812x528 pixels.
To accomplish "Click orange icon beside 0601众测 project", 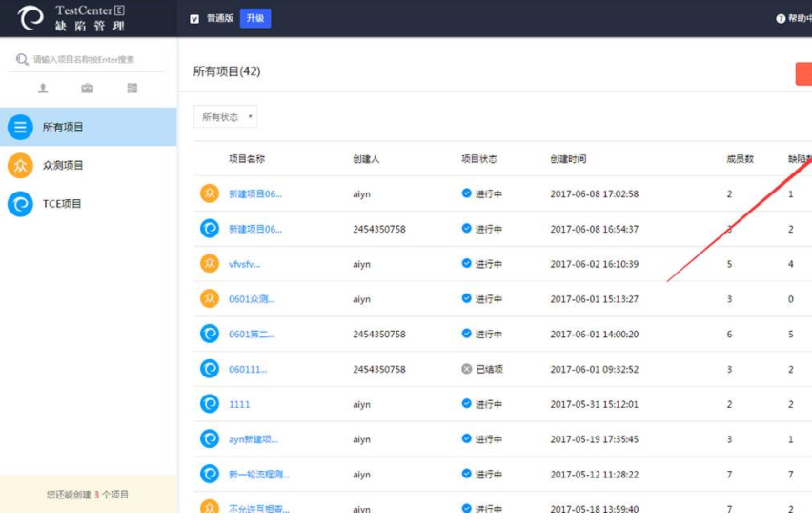I will (x=210, y=298).
